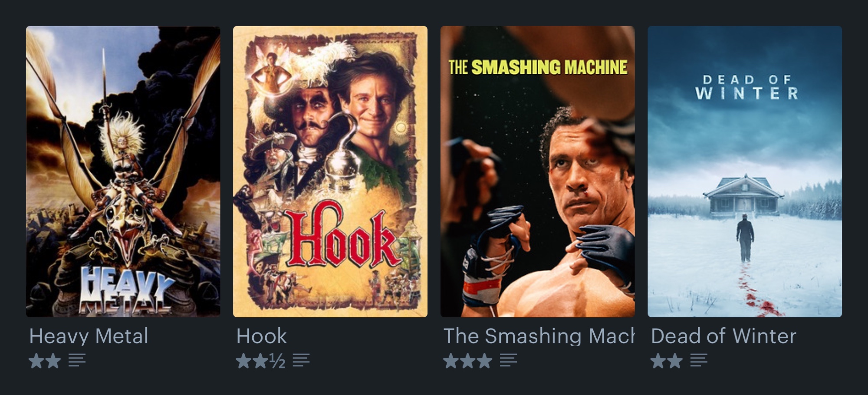The image size is (868, 395).
Task: Open the review icon under Hook
Action: point(301,360)
